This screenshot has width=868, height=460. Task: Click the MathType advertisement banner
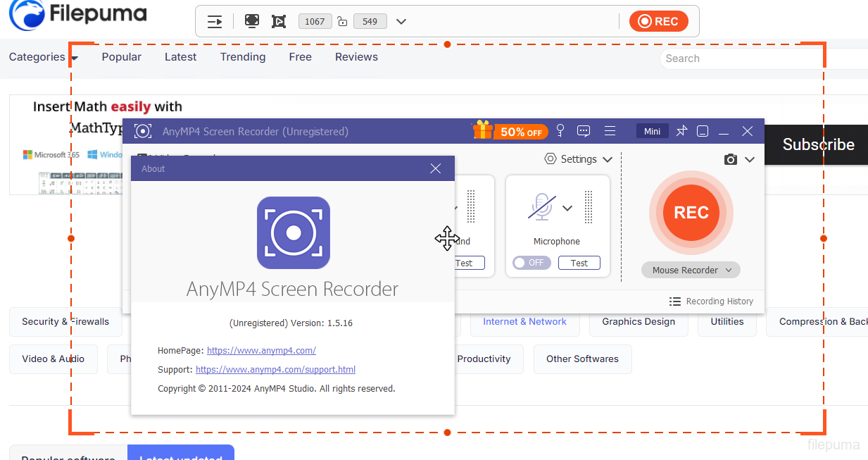click(66, 144)
